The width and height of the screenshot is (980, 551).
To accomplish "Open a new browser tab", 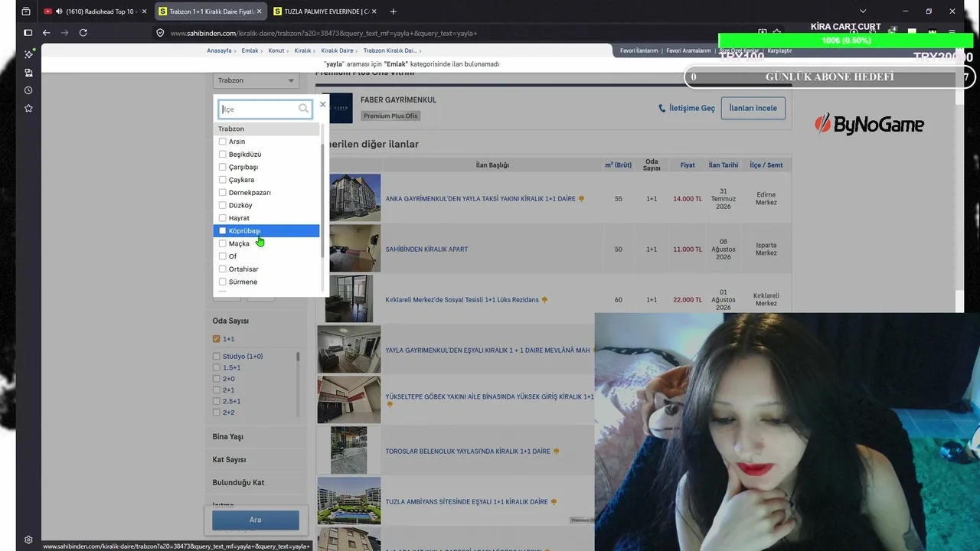I will click(x=394, y=11).
